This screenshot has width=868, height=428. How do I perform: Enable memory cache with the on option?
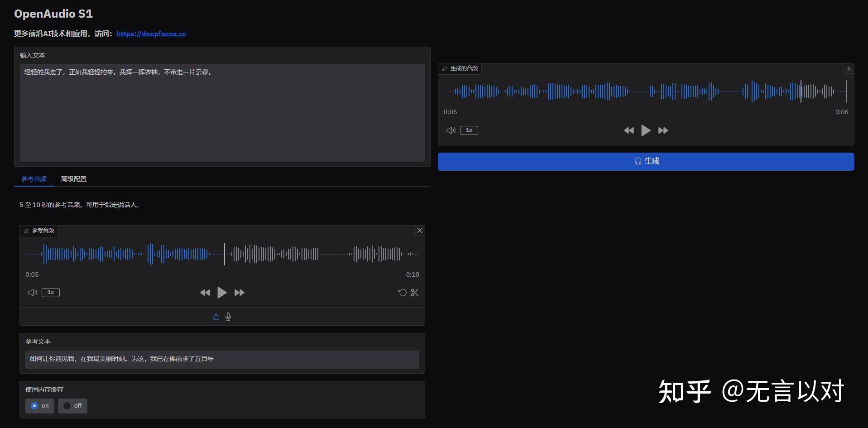click(39, 406)
